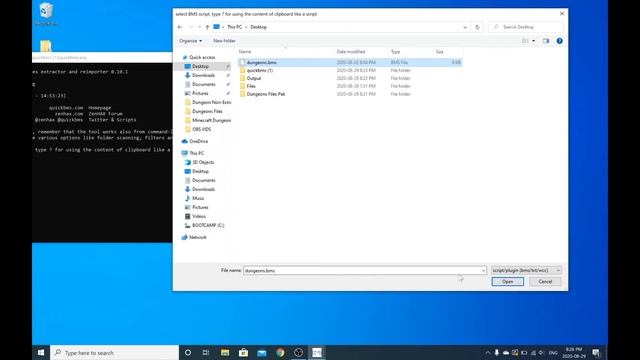Switch to the quickbms console taskbar icon
Screen dimensions: 640x360
point(317,353)
